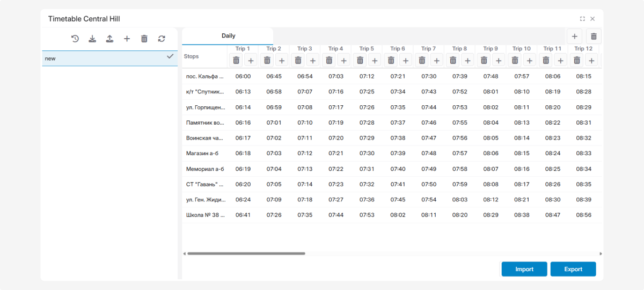Add a new timetable with plus icon in left toolbar
Viewport: 644px width, 290px height.
point(127,39)
